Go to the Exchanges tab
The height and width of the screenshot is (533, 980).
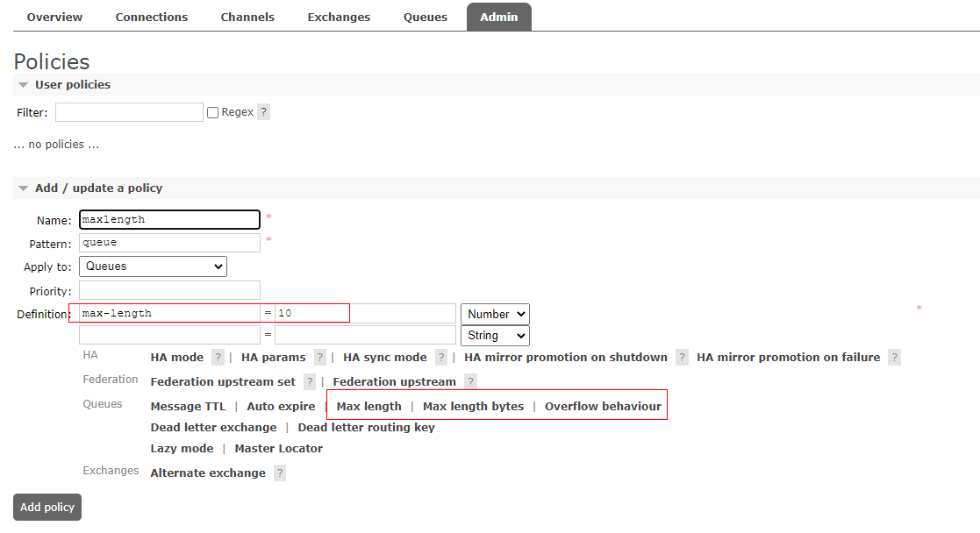[x=339, y=18]
